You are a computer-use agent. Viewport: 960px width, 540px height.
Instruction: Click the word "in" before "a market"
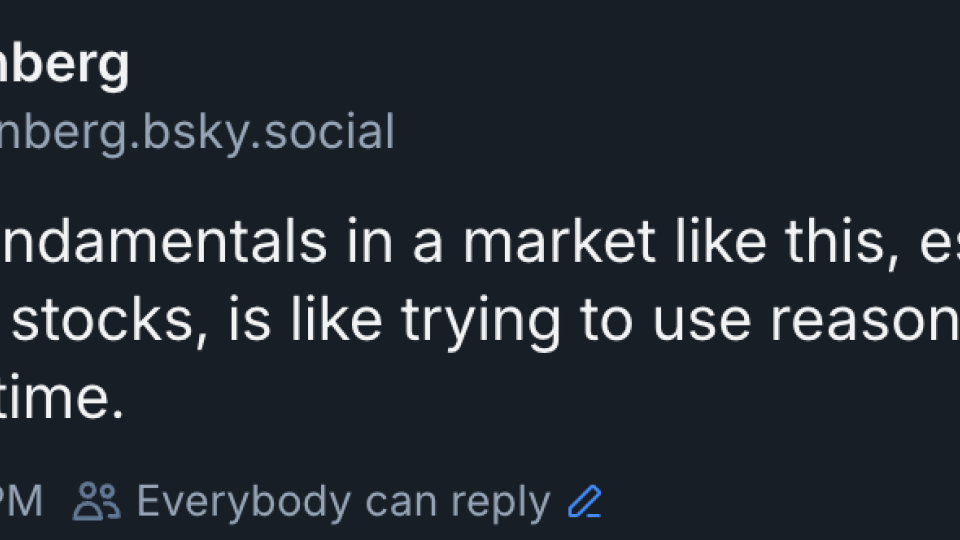click(370, 243)
